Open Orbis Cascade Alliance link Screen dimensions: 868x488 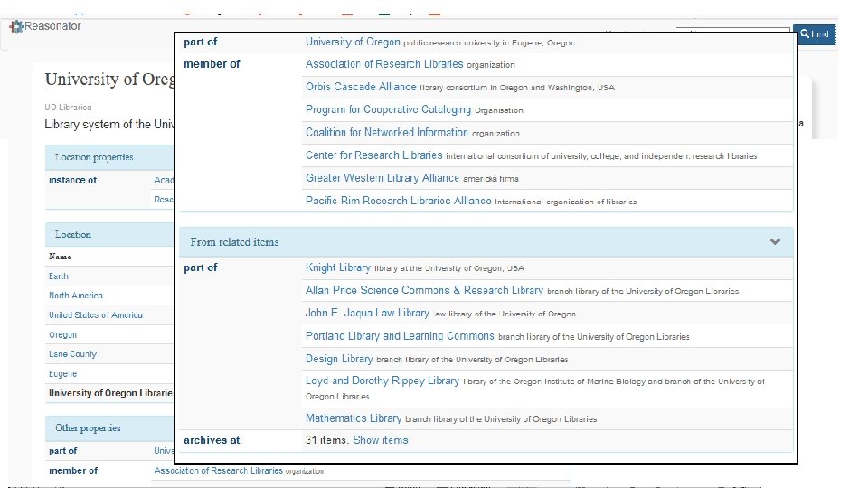361,87
